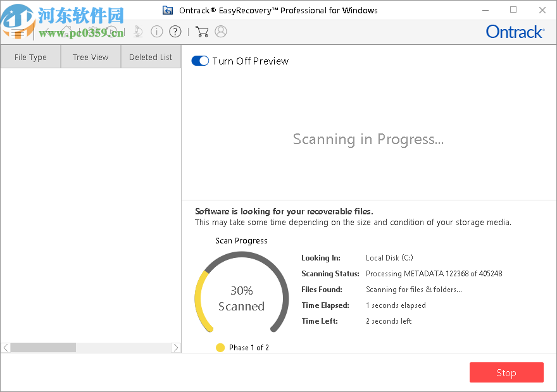
Task: Click the user account icon
Action: click(x=222, y=32)
